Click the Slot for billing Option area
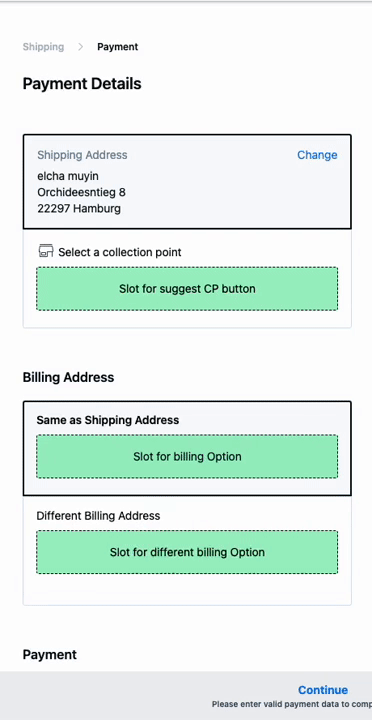Image resolution: width=372 pixels, height=720 pixels. pos(187,457)
